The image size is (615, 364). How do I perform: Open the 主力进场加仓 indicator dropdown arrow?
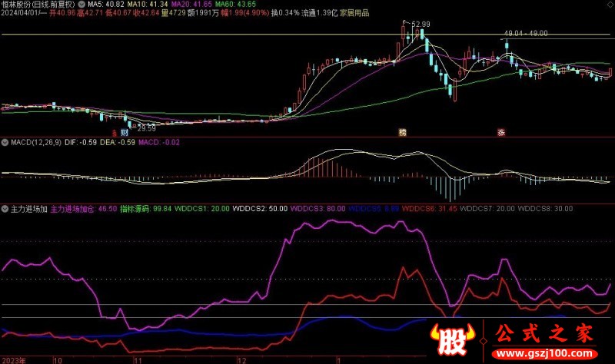coord(5,209)
